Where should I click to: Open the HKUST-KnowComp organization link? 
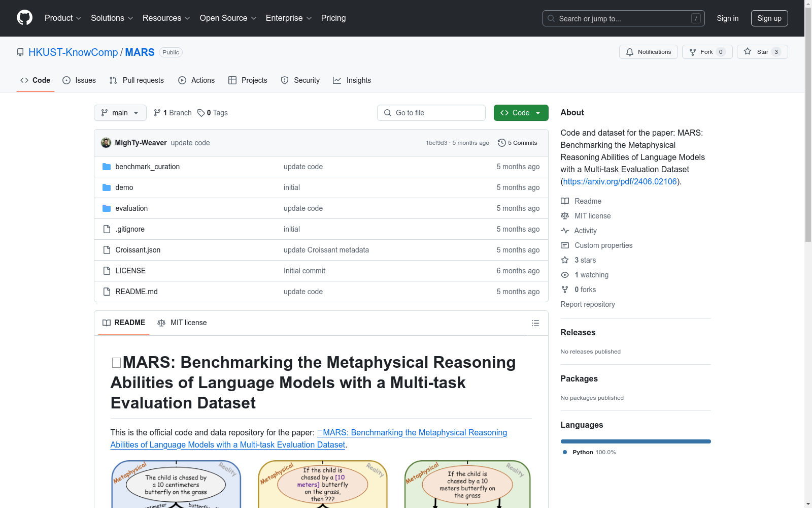73,52
